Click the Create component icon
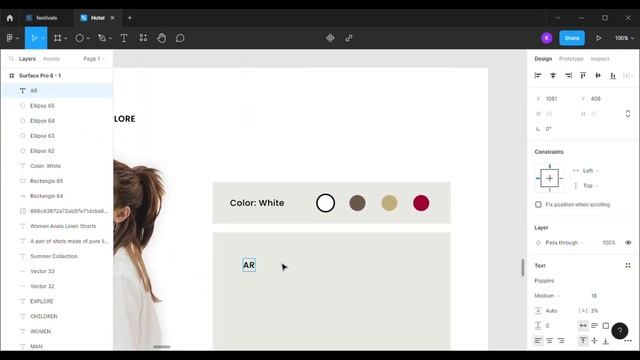The width and height of the screenshot is (640, 360). pyautogui.click(x=330, y=38)
